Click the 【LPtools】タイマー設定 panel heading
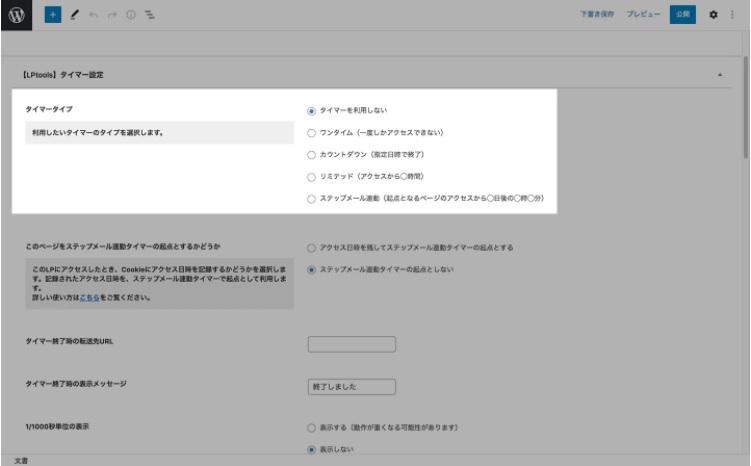The width and height of the screenshot is (751, 466). pyautogui.click(x=62, y=75)
